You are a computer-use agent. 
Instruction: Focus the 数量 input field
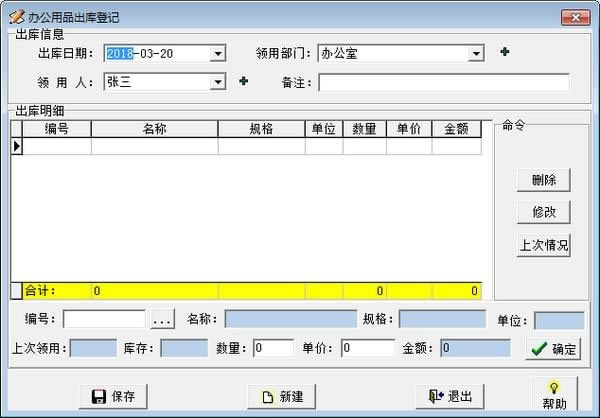pos(273,349)
